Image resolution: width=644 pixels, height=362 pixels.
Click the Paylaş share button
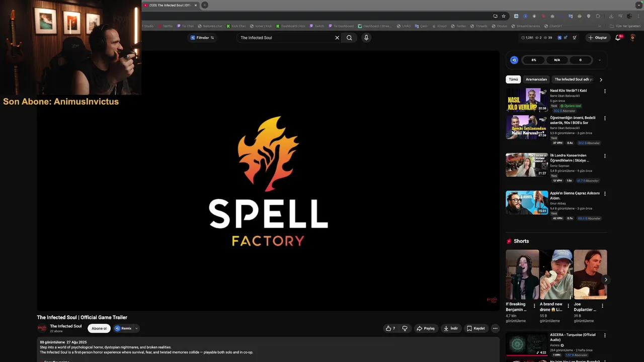426,328
